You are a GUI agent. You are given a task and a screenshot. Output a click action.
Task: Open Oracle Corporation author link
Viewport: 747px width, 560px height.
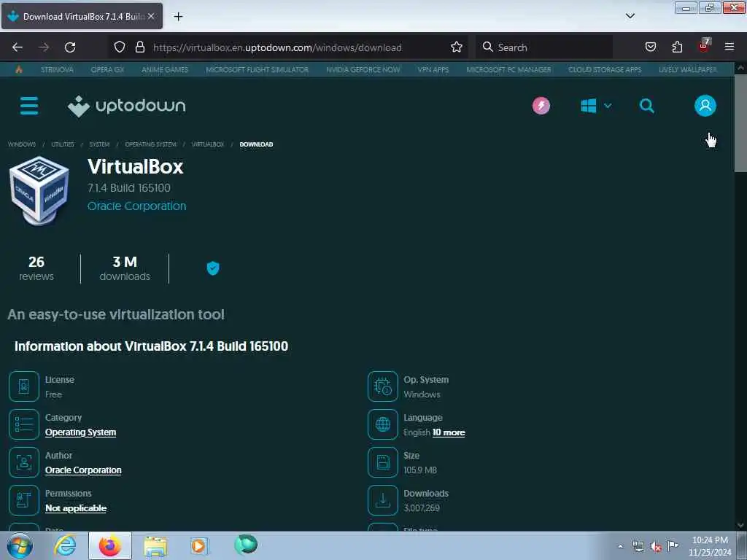click(x=83, y=470)
